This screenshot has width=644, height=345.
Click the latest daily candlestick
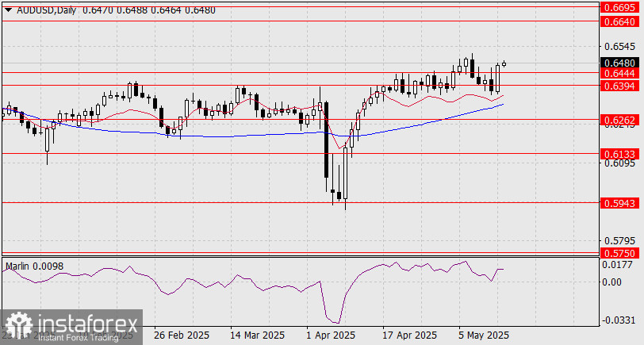point(504,63)
